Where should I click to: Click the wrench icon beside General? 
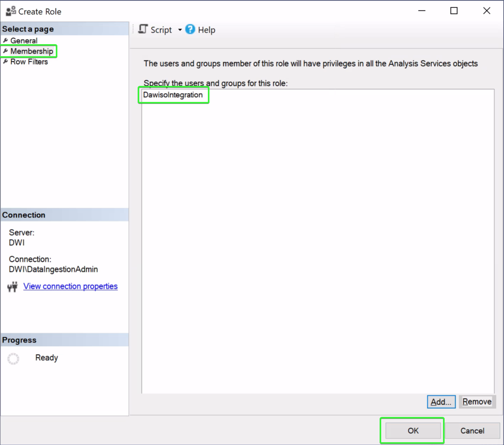coord(5,41)
